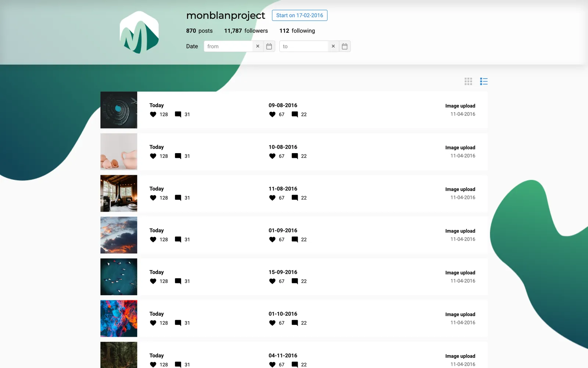Open calendar picker for 'to' date
This screenshot has height=368, width=588.
point(345,46)
